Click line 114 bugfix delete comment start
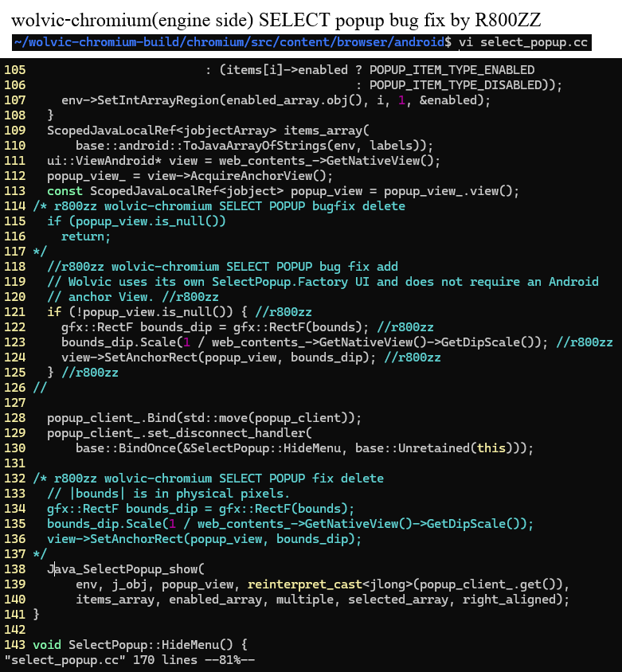622x672 pixels. [x=219, y=206]
